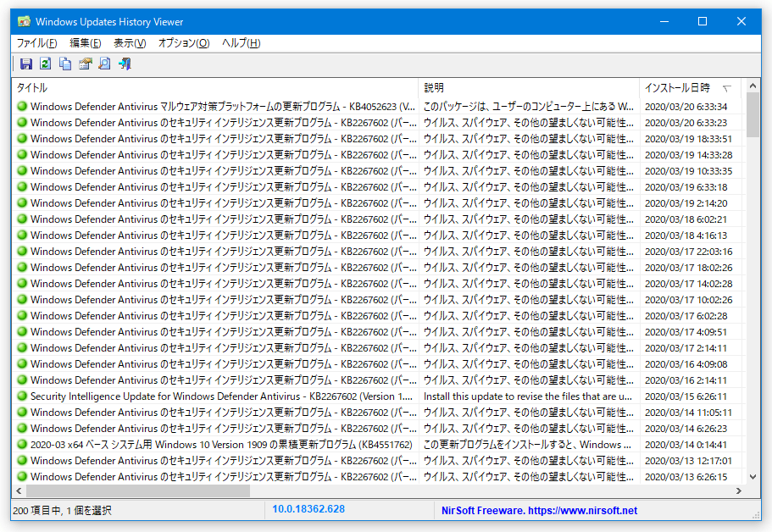Open the 編集(E) menu
This screenshot has width=772, height=532.
(86, 43)
